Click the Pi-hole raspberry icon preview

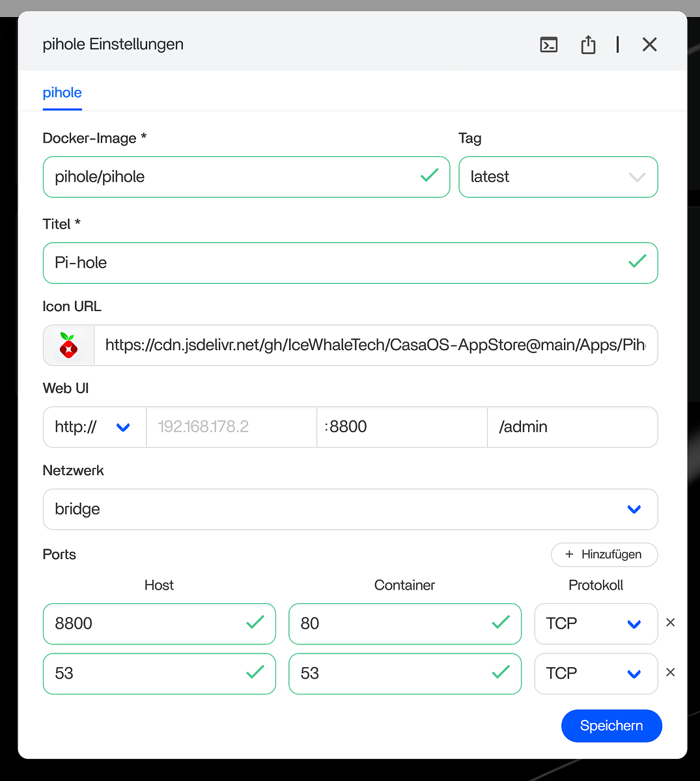[x=69, y=346]
